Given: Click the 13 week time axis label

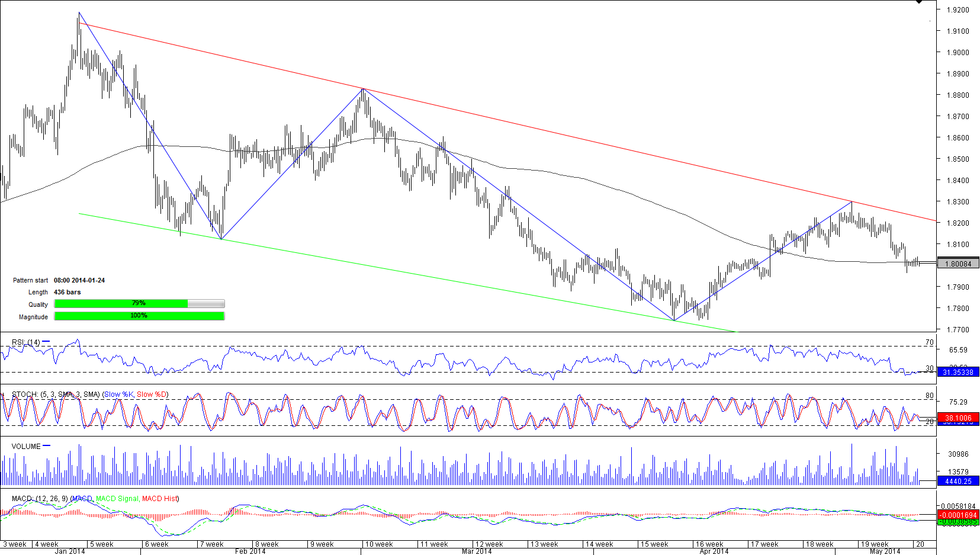Looking at the screenshot, I should [544, 544].
